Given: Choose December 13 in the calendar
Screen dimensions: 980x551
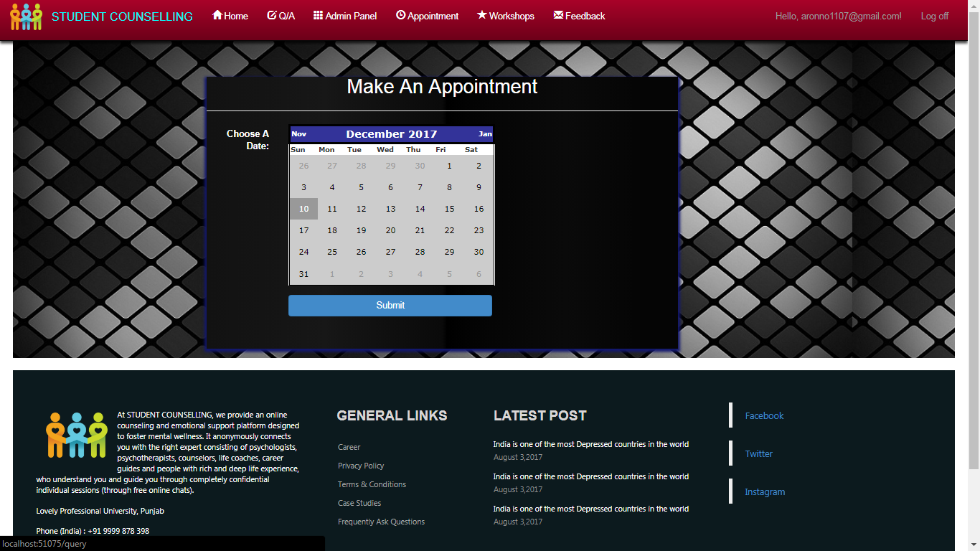Looking at the screenshot, I should click(x=390, y=209).
